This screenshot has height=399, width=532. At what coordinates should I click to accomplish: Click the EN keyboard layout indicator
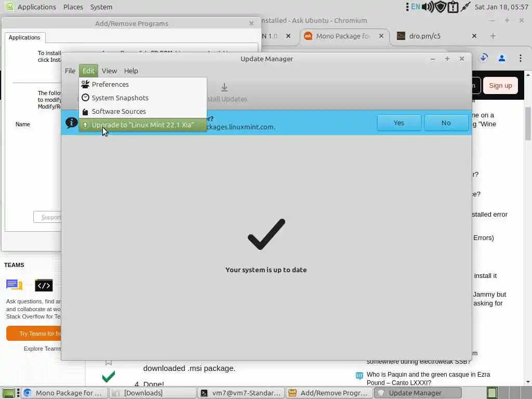[x=415, y=7]
